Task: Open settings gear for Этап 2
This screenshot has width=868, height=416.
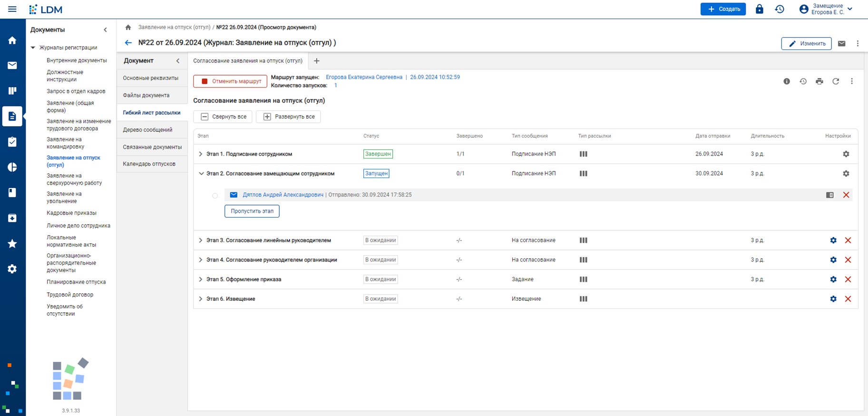Action: pyautogui.click(x=846, y=174)
